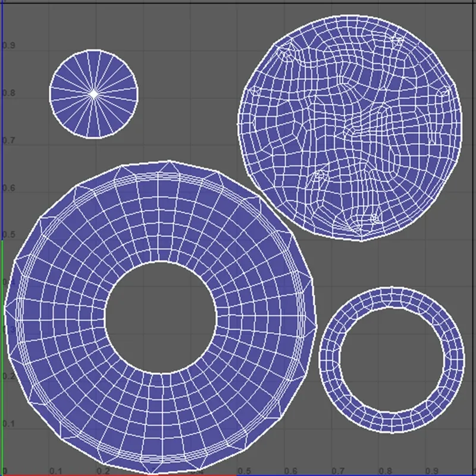
Task: Click the vertical axis label 0.7
Action: pyautogui.click(x=8, y=140)
